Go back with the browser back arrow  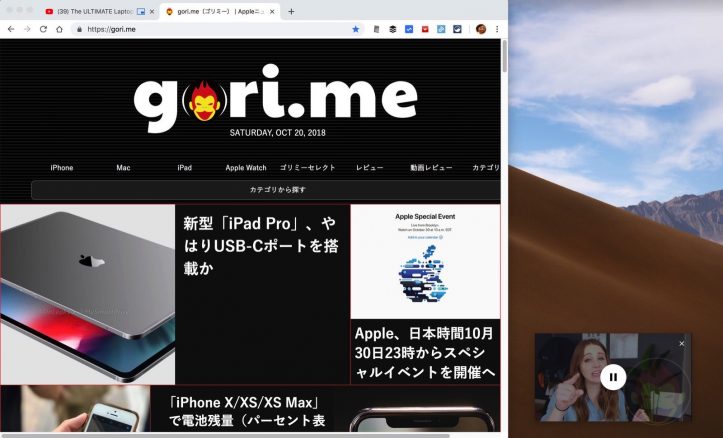pyautogui.click(x=11, y=29)
